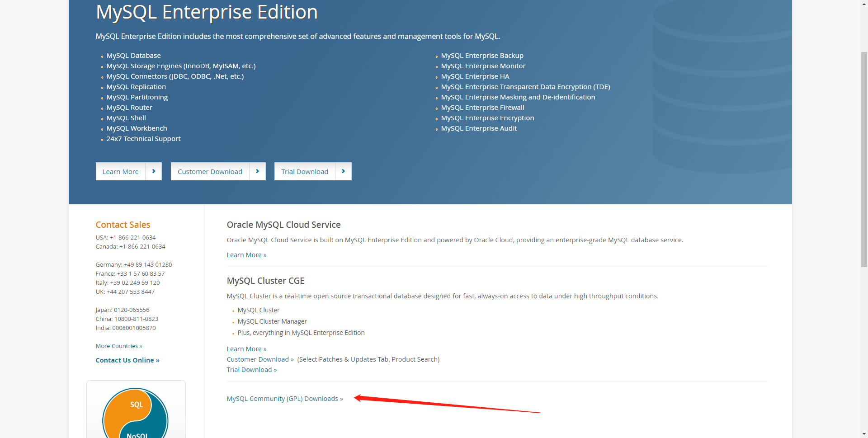Click the Trial Download arrow icon
This screenshot has height=438, width=868.
coord(344,171)
